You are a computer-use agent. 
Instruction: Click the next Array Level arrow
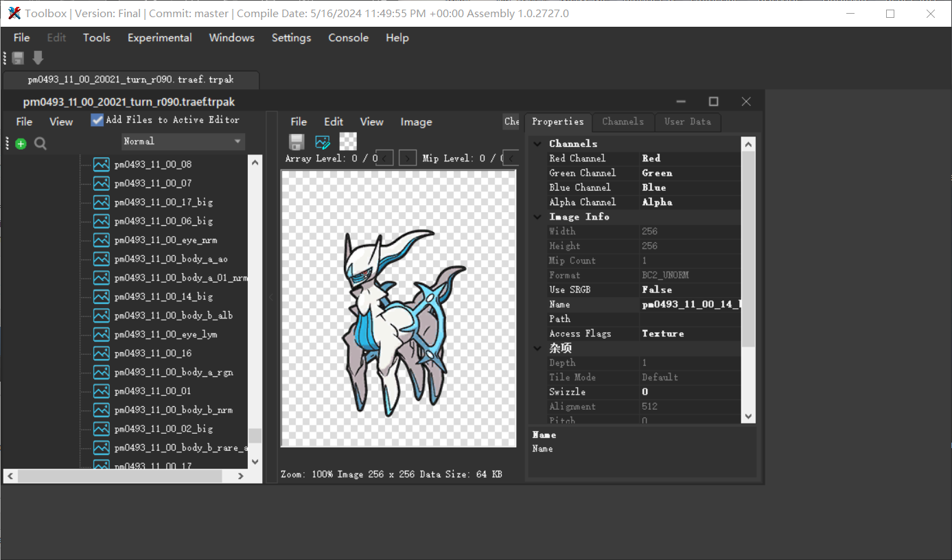(x=408, y=158)
